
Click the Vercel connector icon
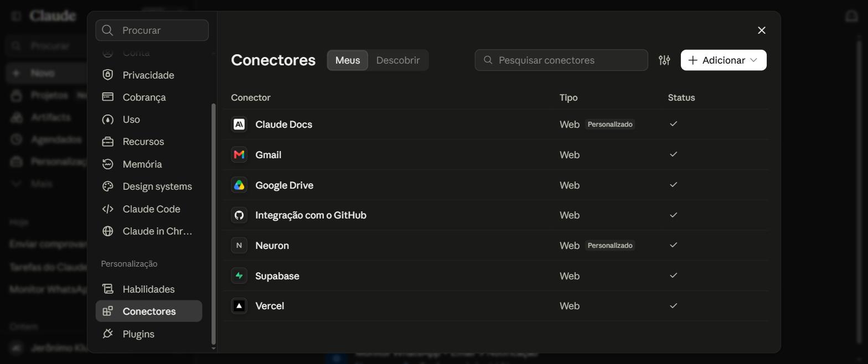(239, 306)
